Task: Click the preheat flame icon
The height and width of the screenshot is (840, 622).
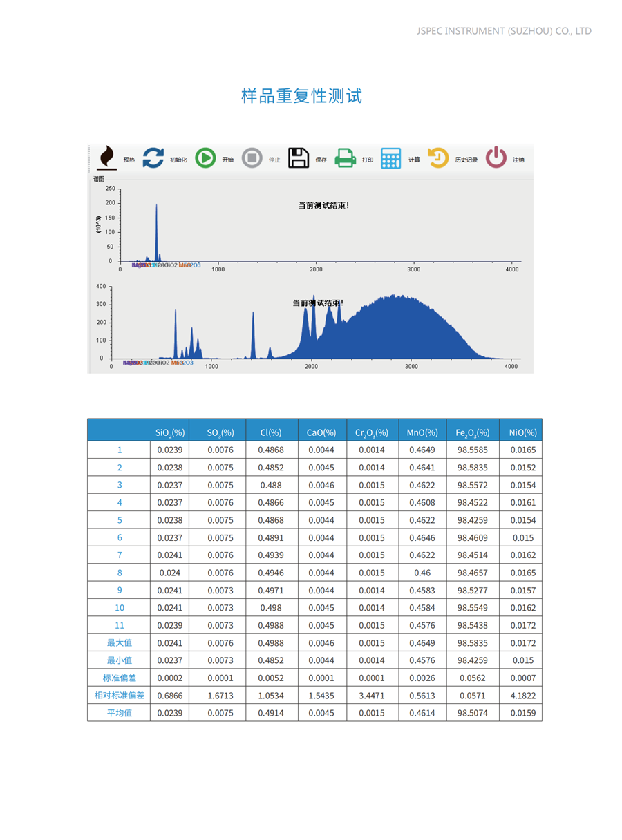Action: coord(106,158)
